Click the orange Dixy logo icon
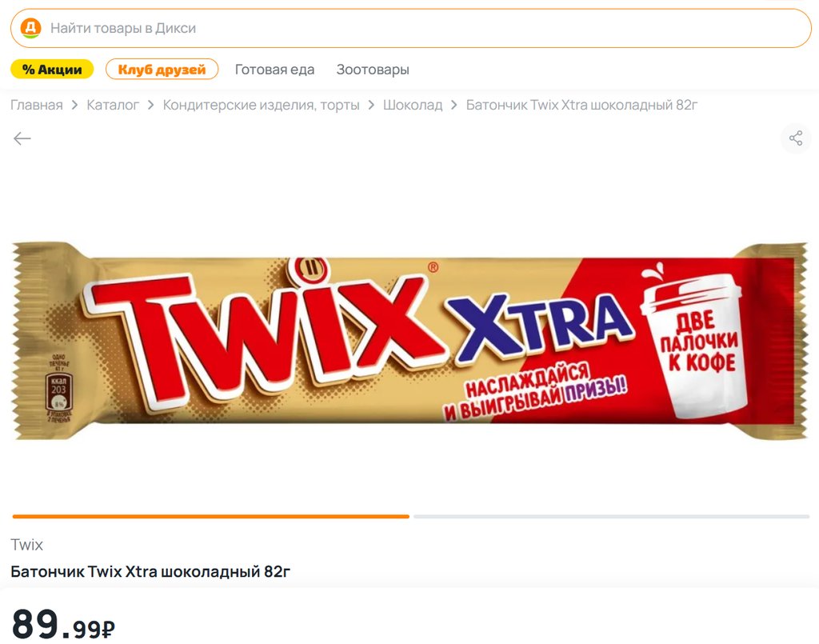This screenshot has width=819, height=644. click(x=31, y=28)
